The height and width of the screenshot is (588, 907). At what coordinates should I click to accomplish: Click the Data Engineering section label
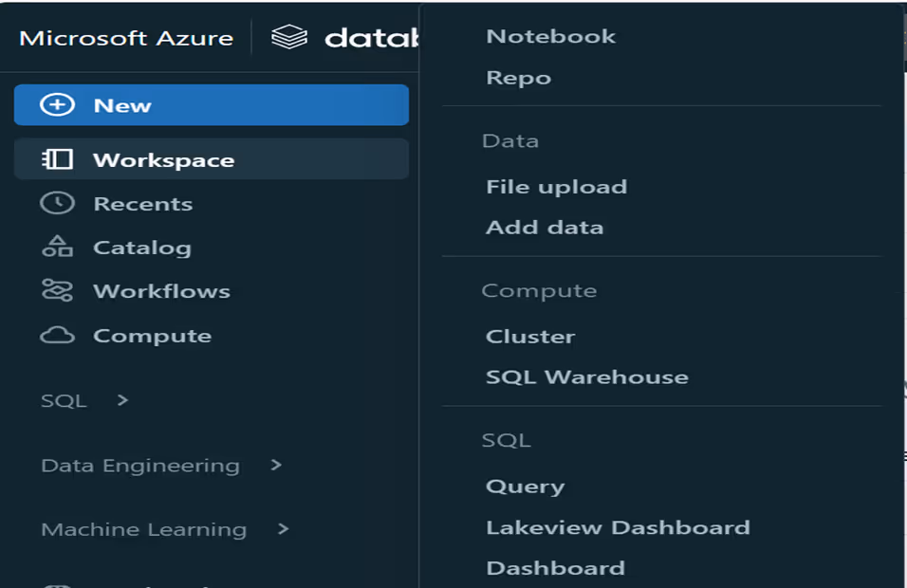140,466
